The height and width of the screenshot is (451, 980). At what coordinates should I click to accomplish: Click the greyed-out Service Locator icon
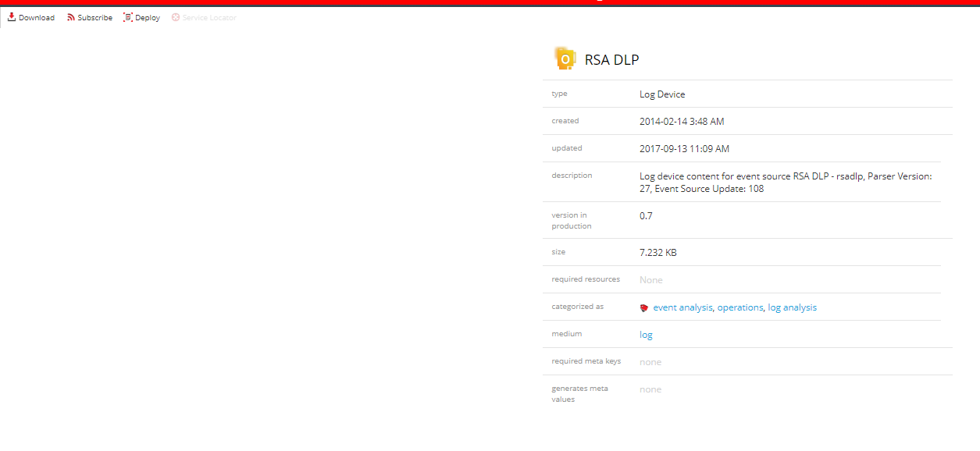176,17
